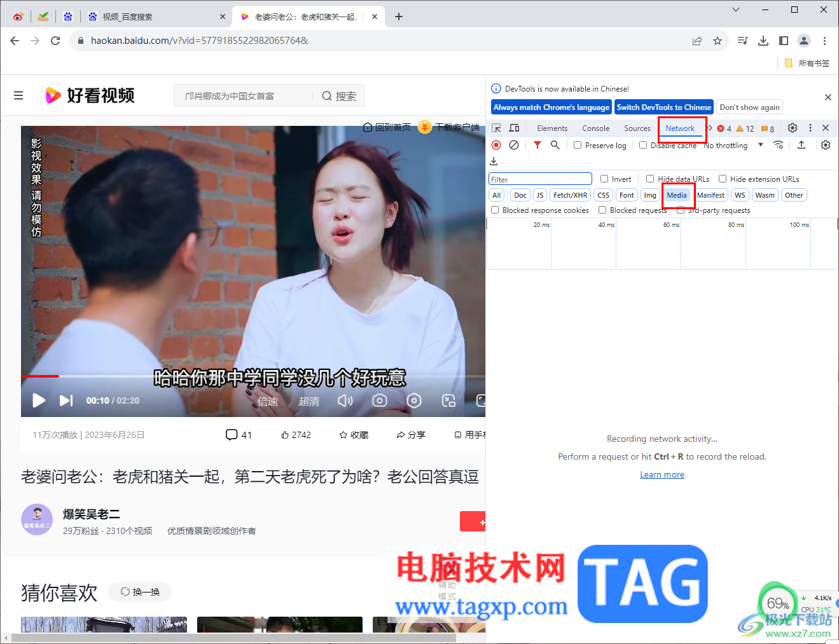Switch to the 视频_百度搜索 tab

pos(155,17)
